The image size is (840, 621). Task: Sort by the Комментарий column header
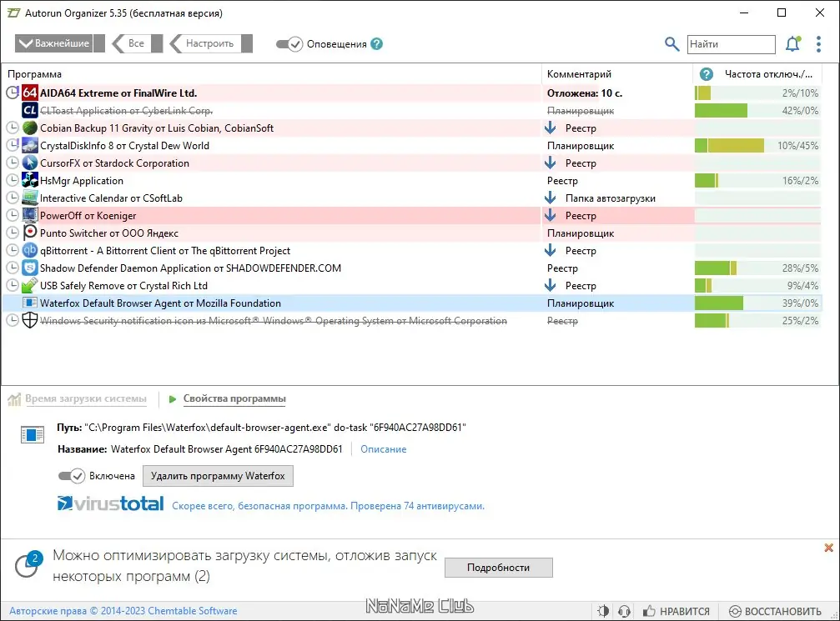point(579,74)
